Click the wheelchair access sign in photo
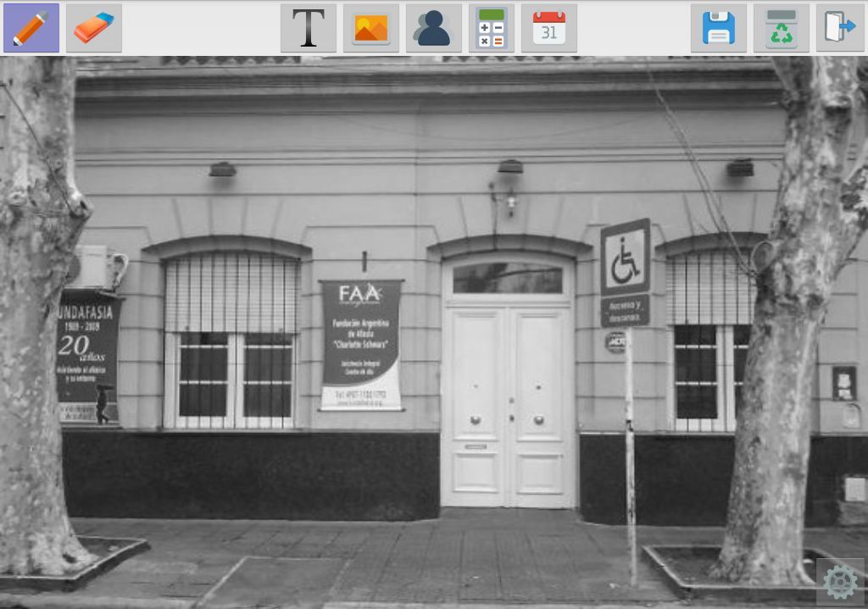The image size is (868, 609). coord(626,272)
